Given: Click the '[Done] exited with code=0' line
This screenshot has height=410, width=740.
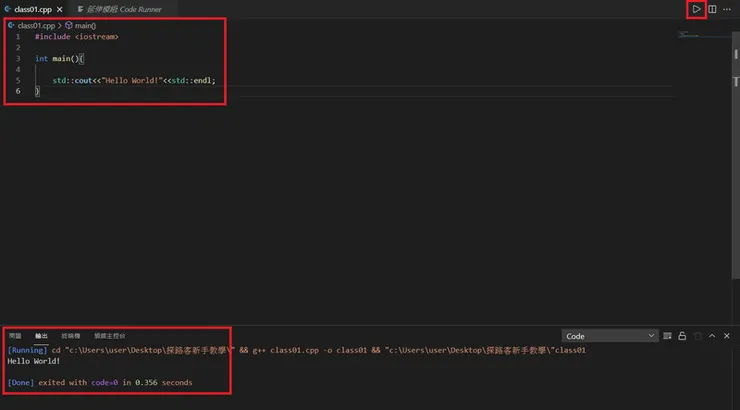Looking at the screenshot, I should [100, 383].
